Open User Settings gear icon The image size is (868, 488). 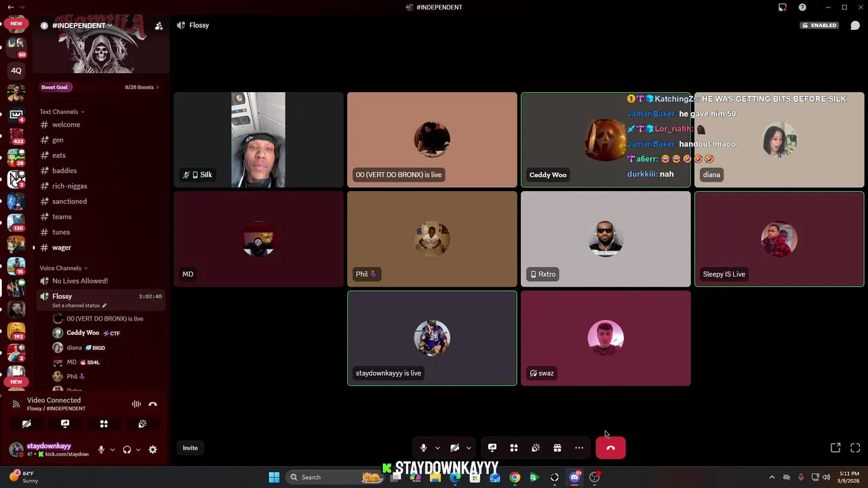pos(153,449)
